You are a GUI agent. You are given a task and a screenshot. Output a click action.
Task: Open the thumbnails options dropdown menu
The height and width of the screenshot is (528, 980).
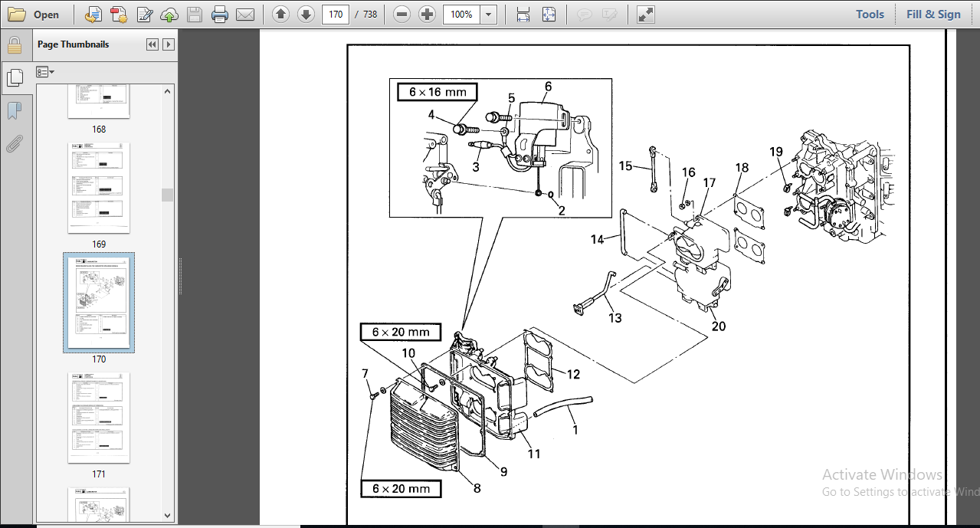click(45, 71)
